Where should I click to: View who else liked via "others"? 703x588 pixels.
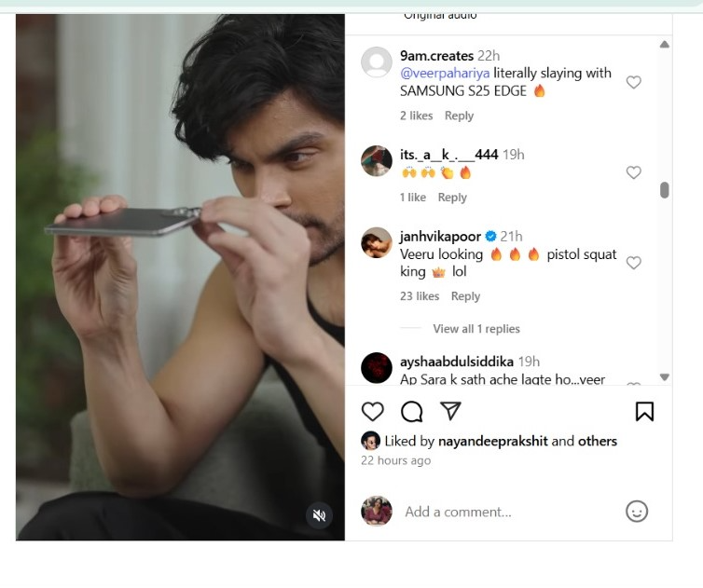[x=597, y=441]
